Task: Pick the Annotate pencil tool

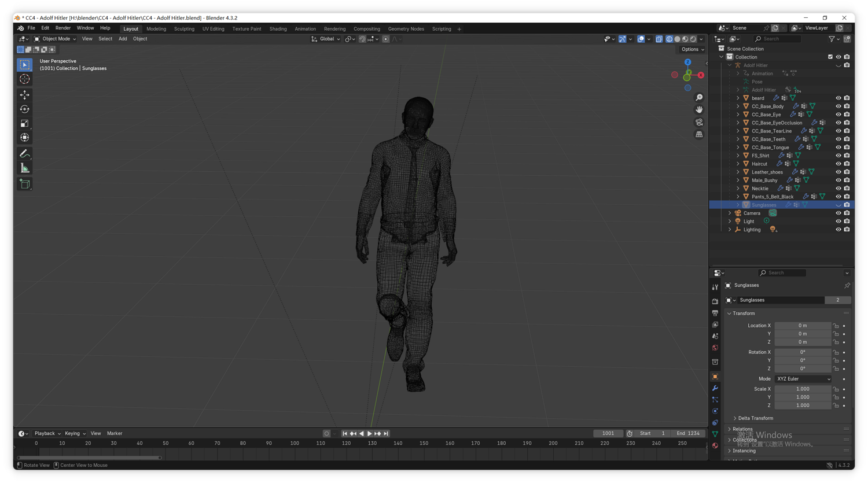Action: click(x=24, y=154)
